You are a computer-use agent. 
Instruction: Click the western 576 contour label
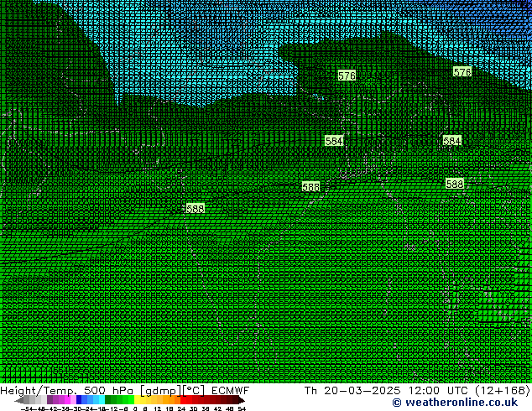(x=347, y=75)
